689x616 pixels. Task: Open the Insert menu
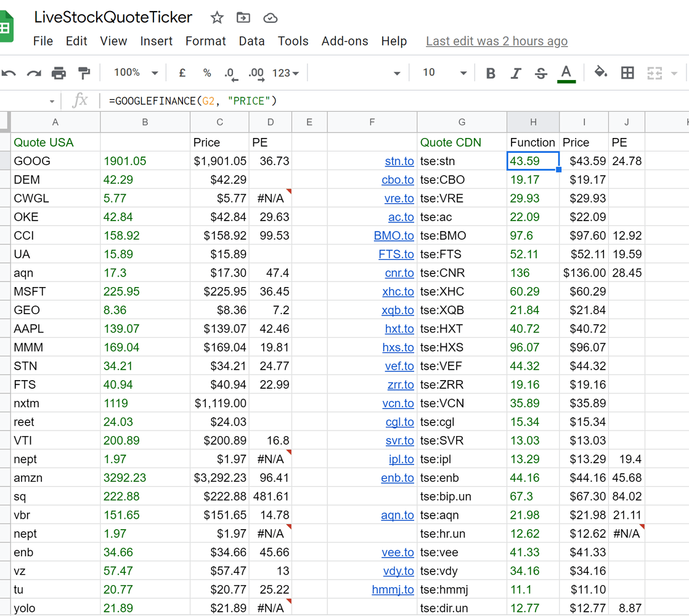tap(157, 41)
